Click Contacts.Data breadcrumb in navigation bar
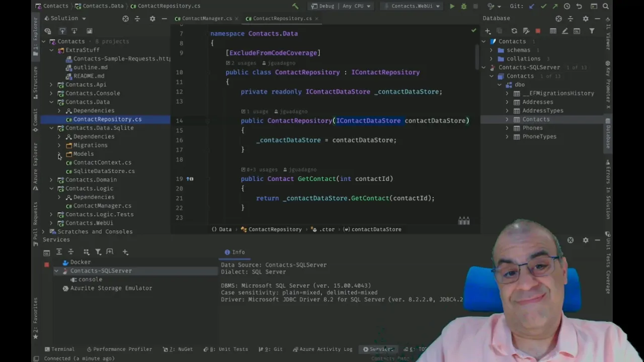The image size is (644, 362). (100, 6)
